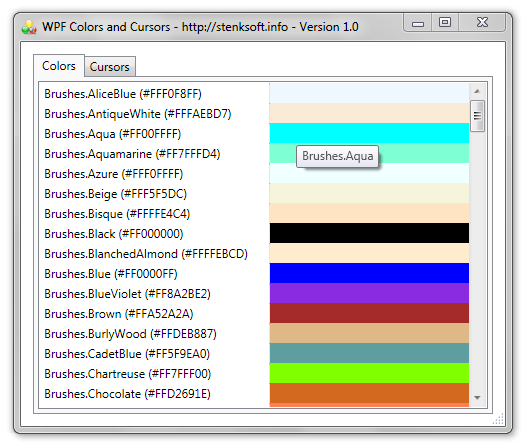This screenshot has width=525, height=448.
Task: Click the AliceBlue color swatch
Action: 369,93
